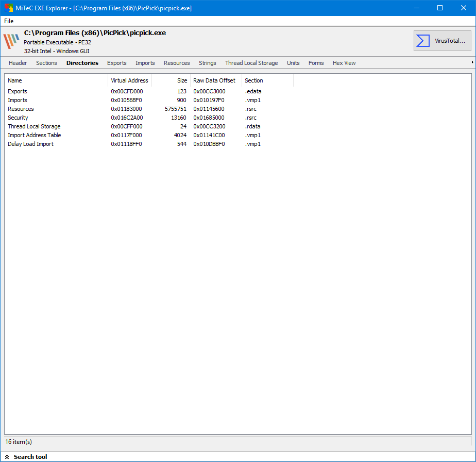Sort by Raw Data Offset column header
Image resolution: width=476 pixels, height=462 pixels.
click(216, 80)
